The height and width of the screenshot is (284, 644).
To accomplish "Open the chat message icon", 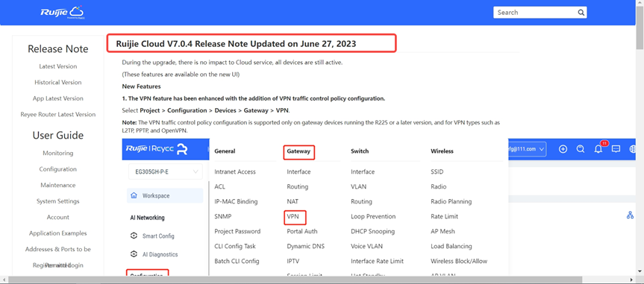I will click(x=616, y=149).
